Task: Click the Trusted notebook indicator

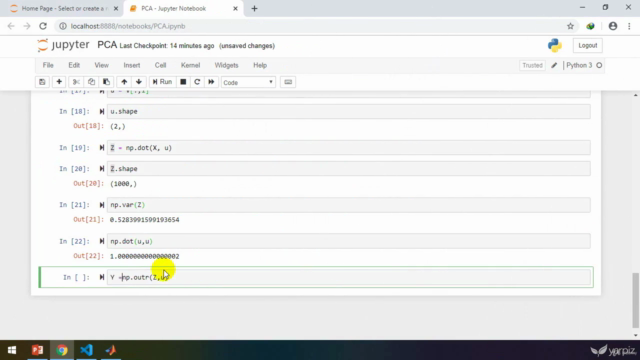Action: [532, 65]
